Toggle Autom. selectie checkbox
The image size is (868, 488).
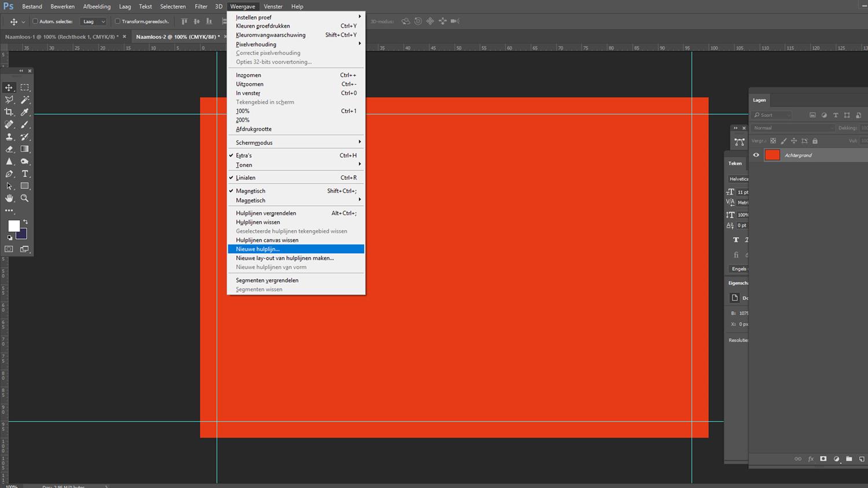tap(35, 21)
